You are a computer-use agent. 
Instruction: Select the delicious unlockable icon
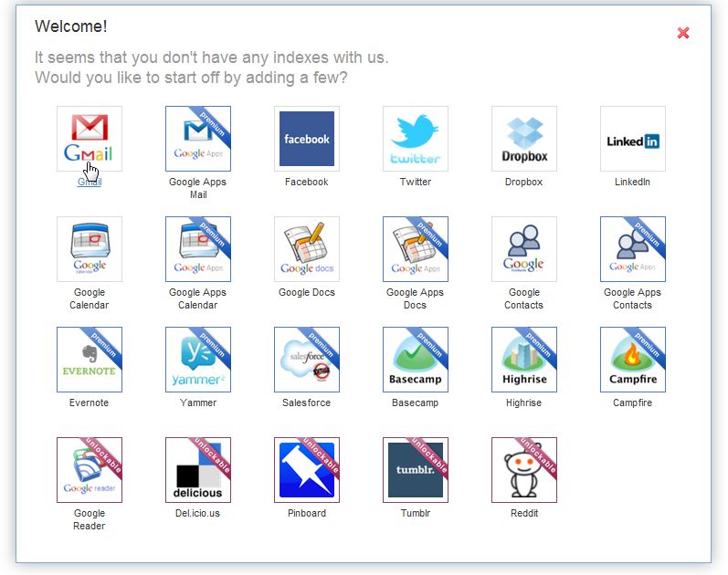198,470
